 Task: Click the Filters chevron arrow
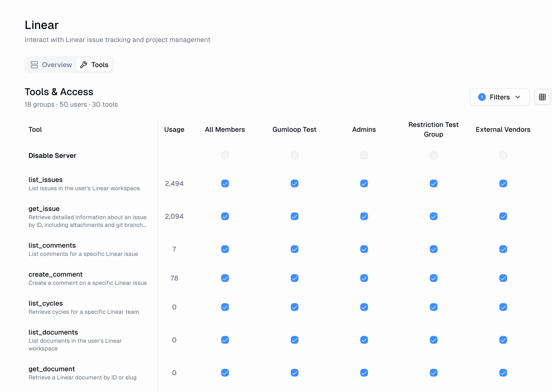(x=518, y=97)
